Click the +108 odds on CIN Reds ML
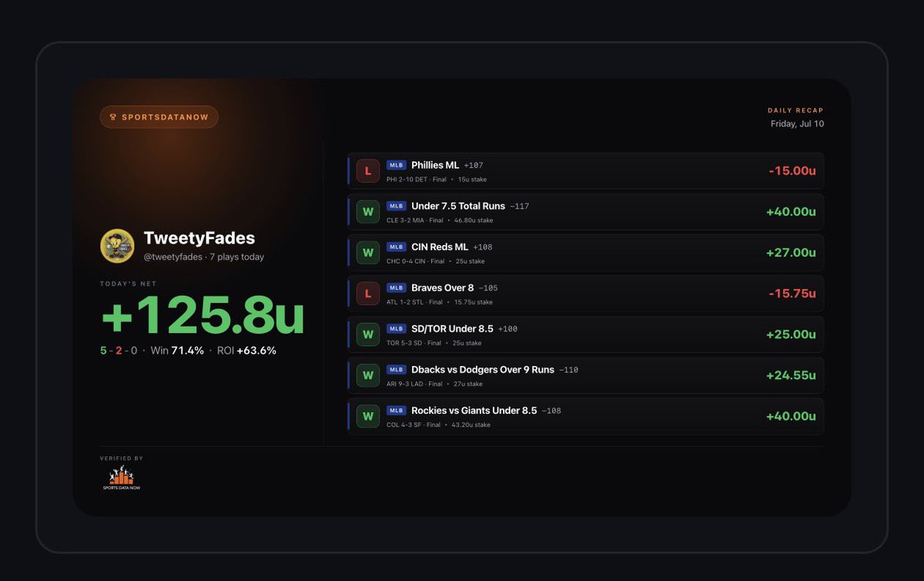The height and width of the screenshot is (581, 924). (x=483, y=247)
